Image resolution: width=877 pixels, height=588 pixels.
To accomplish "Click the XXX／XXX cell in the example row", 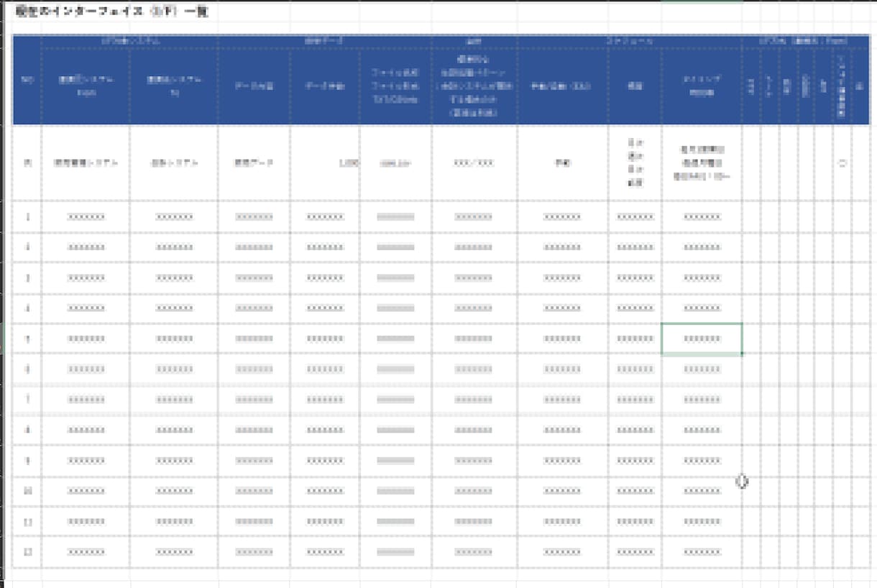I will (474, 163).
